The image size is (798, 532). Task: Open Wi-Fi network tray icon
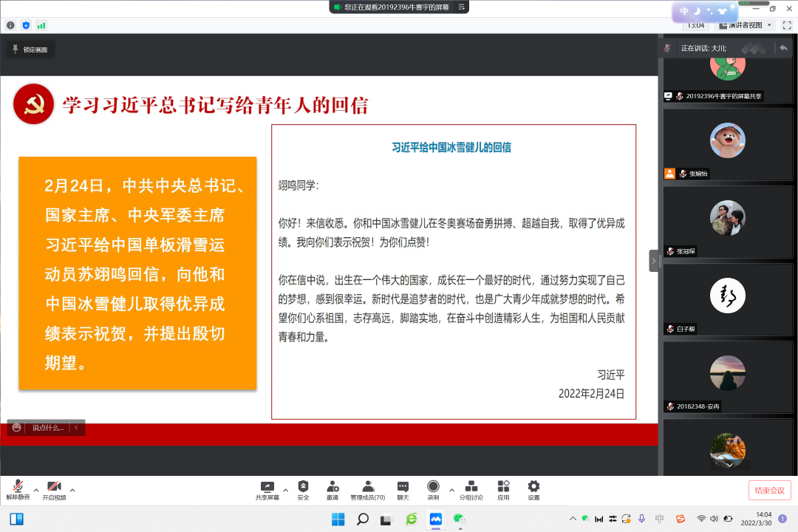pyautogui.click(x=701, y=519)
